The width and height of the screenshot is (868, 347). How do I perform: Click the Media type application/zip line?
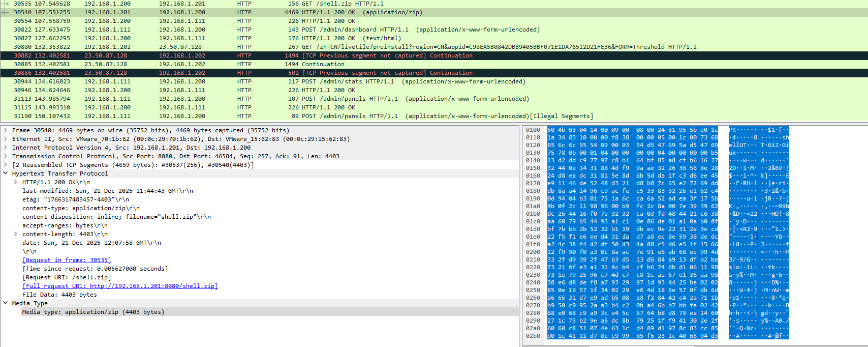point(93,312)
